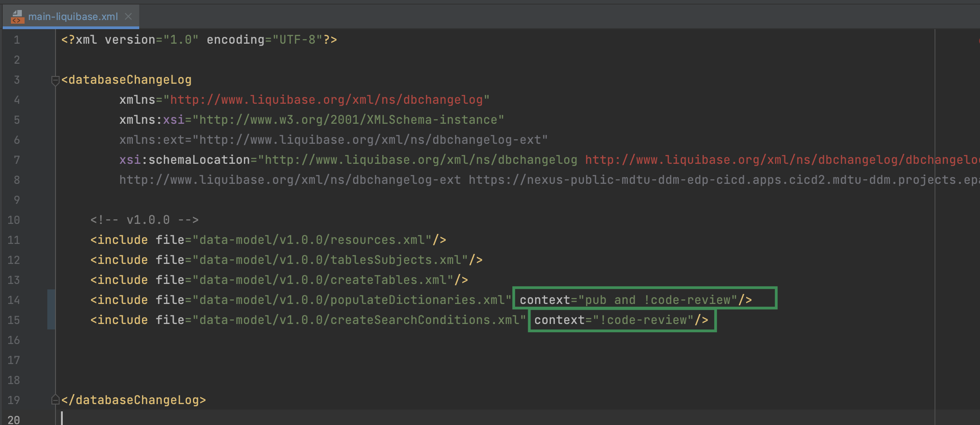Screen dimensions: 980x425
Task: Click the createSearchConditions.xml file path
Action: click(359, 320)
